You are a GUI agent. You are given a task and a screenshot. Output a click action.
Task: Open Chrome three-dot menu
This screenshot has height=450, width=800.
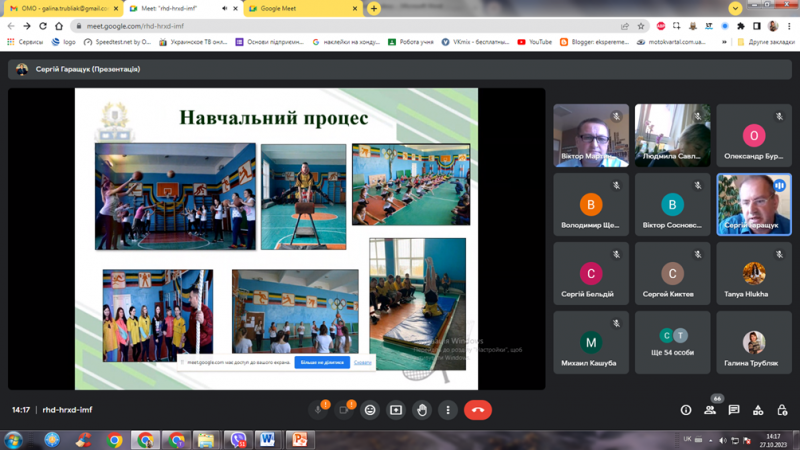point(789,26)
